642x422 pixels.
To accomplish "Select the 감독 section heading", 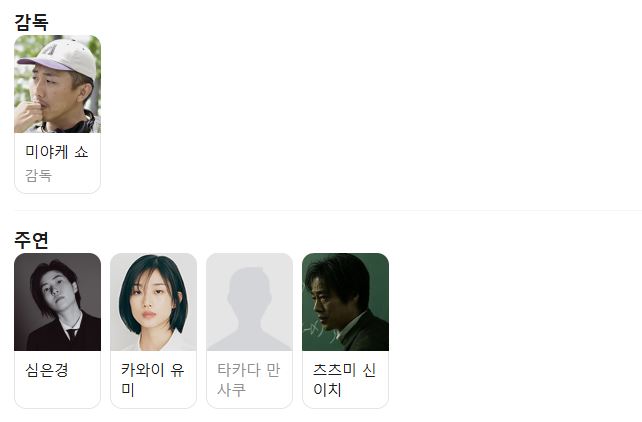I will tap(31, 22).
